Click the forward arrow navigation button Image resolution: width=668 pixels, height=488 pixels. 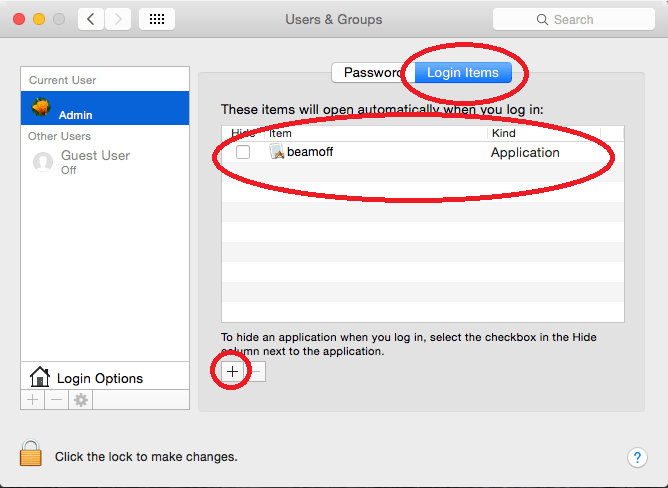[x=118, y=19]
